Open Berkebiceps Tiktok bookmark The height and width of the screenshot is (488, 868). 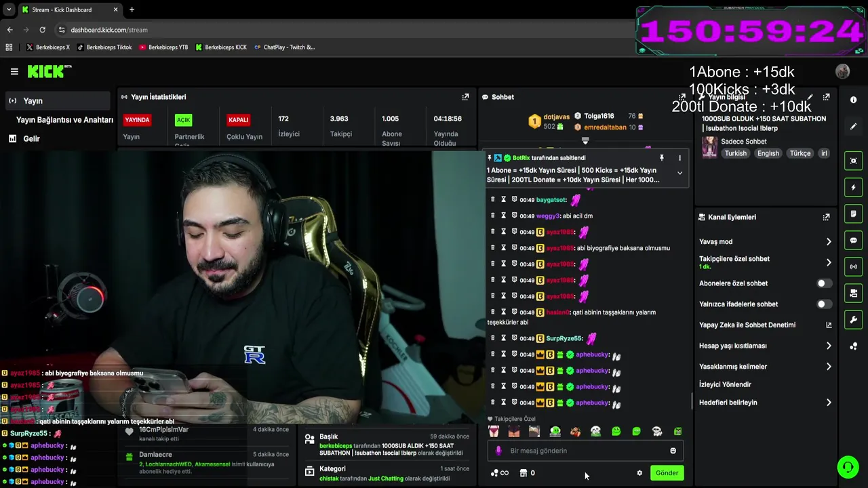104,47
